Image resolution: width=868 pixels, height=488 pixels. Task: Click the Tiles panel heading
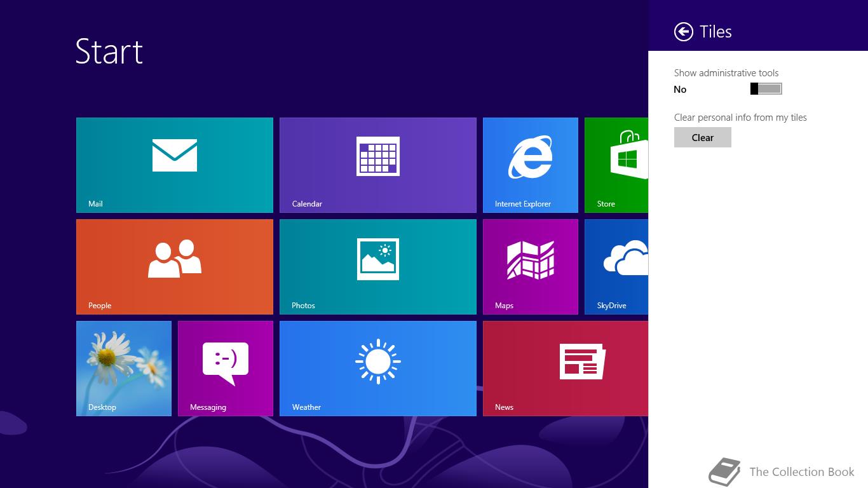click(x=716, y=32)
